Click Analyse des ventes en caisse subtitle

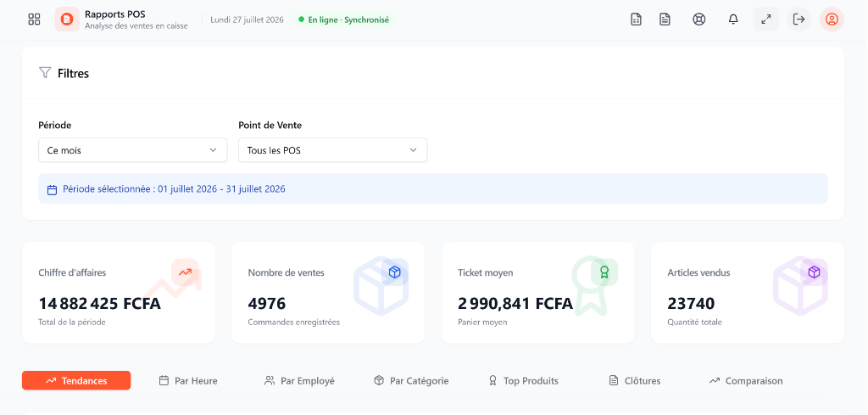pos(136,25)
